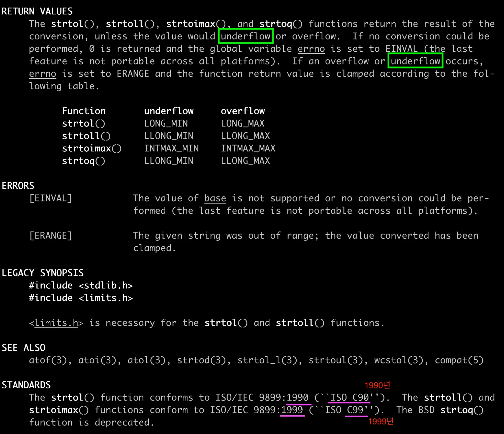The width and height of the screenshot is (504, 434).
Task: Click the underlined base word in EINVAL
Action: [215, 198]
